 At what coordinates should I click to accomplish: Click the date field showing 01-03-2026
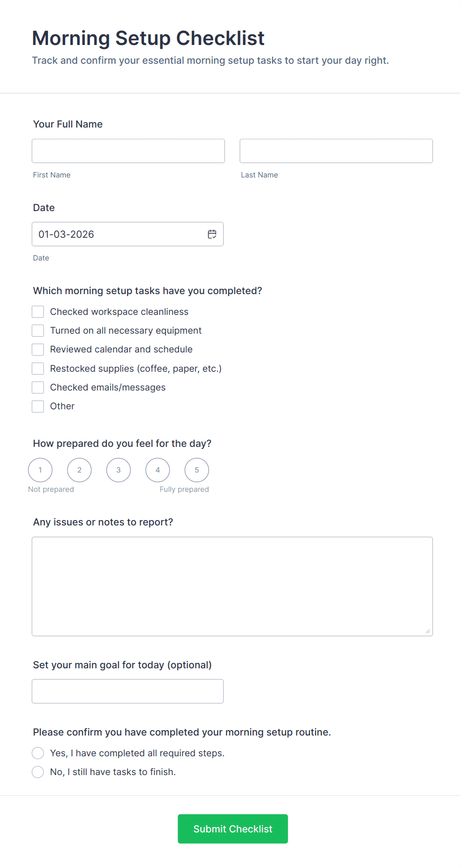click(119, 234)
